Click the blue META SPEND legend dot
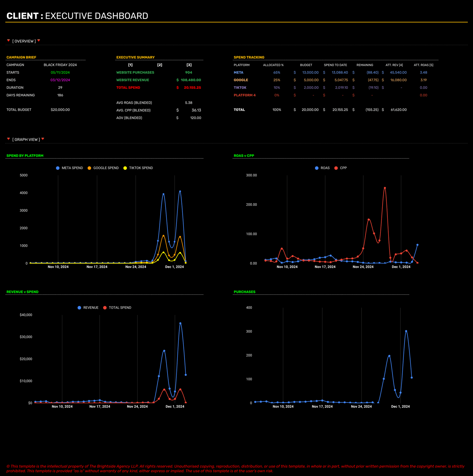 point(58,168)
